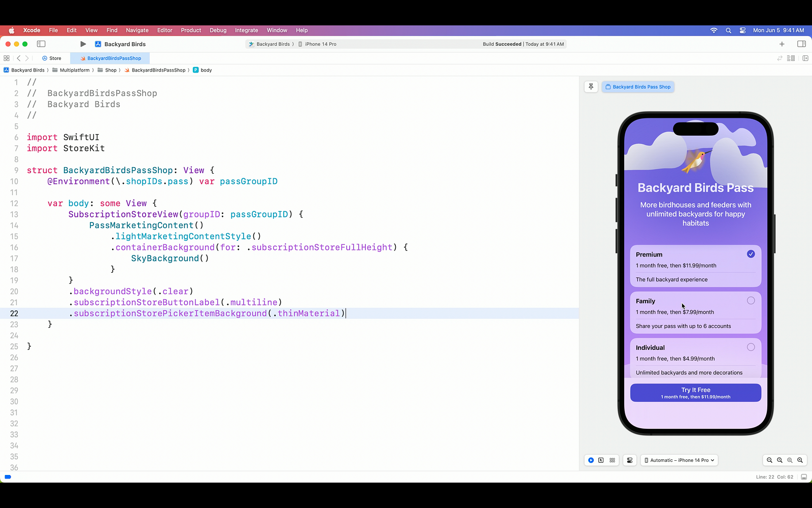The height and width of the screenshot is (508, 812).
Task: Open the Editor menu
Action: pyautogui.click(x=165, y=30)
